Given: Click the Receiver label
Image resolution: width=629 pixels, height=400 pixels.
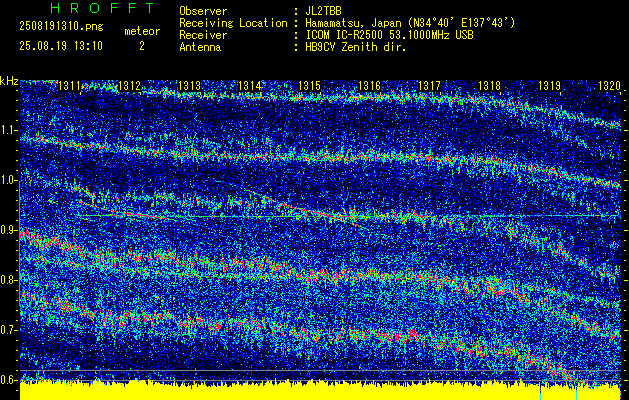Looking at the screenshot, I should (x=203, y=35).
